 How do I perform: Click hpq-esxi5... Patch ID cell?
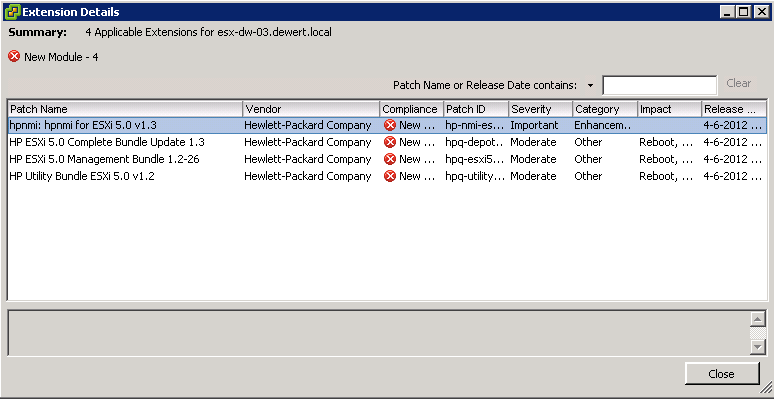pyautogui.click(x=475, y=159)
